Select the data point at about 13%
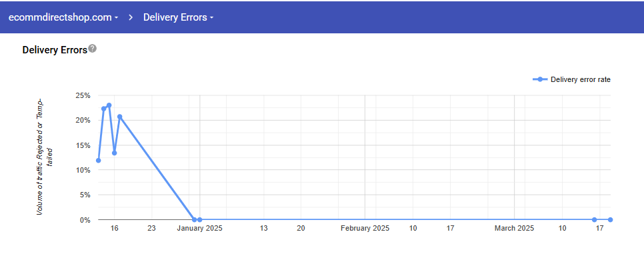 114,153
